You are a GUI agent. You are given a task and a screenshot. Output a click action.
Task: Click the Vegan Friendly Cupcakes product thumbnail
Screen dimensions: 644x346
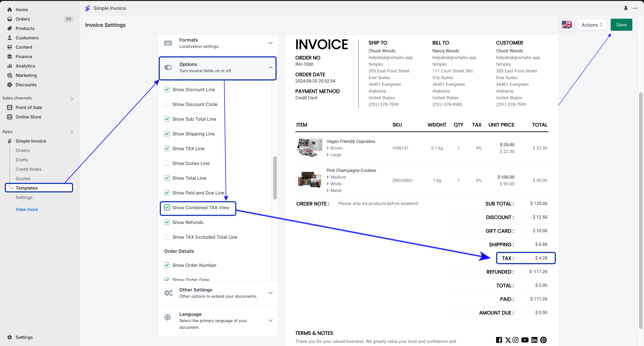[x=309, y=148]
